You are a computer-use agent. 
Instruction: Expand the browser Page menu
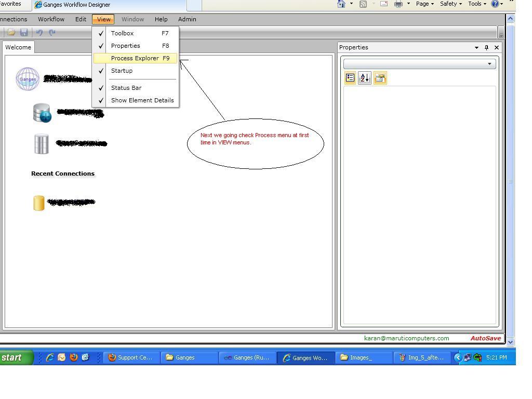point(425,4)
